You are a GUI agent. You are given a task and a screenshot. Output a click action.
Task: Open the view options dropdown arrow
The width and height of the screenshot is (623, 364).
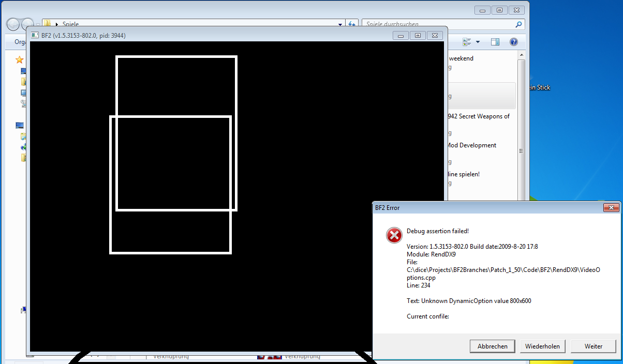pos(478,42)
